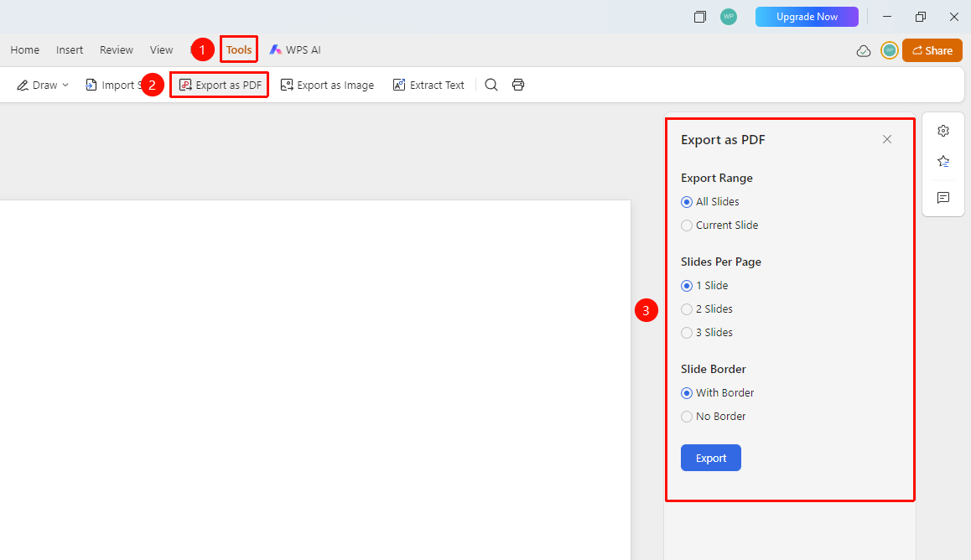The height and width of the screenshot is (560, 971).
Task: Click the printer icon
Action: pyautogui.click(x=518, y=86)
